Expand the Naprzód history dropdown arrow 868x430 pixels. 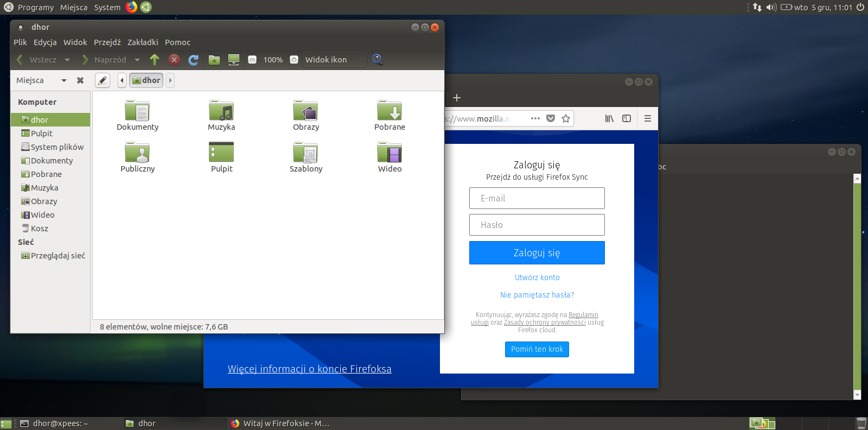pos(137,60)
